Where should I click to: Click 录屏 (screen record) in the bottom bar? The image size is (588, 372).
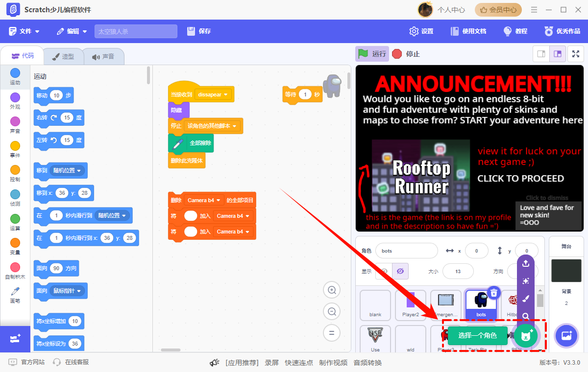[272, 363]
